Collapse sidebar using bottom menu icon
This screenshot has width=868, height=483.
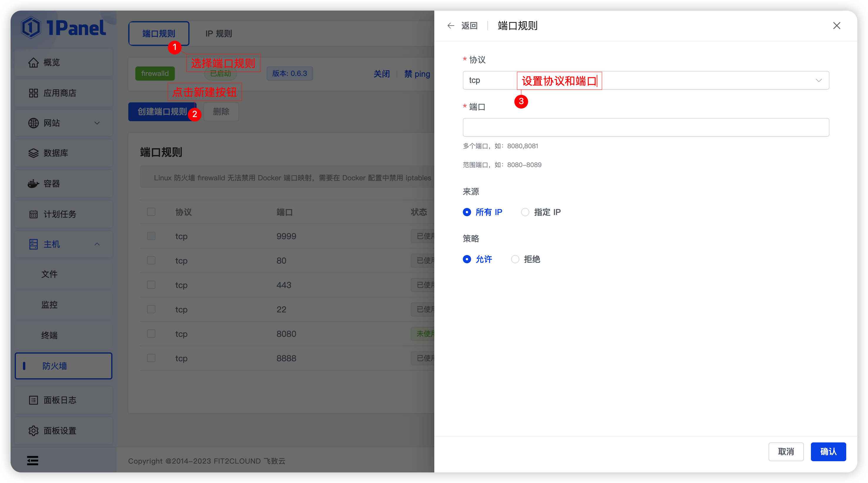[x=33, y=460]
